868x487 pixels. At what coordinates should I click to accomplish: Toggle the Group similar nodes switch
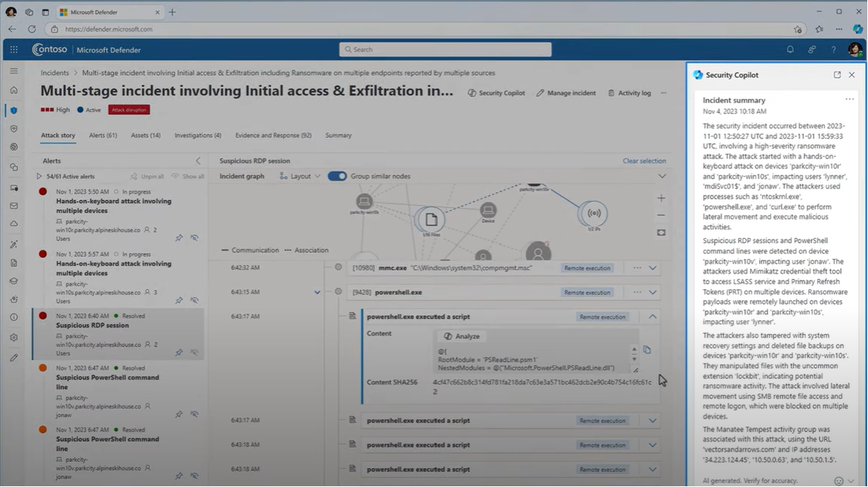(337, 176)
